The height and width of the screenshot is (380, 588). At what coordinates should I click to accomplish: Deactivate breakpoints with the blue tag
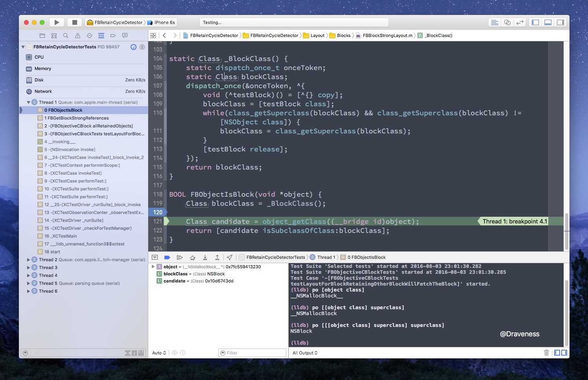click(x=167, y=257)
